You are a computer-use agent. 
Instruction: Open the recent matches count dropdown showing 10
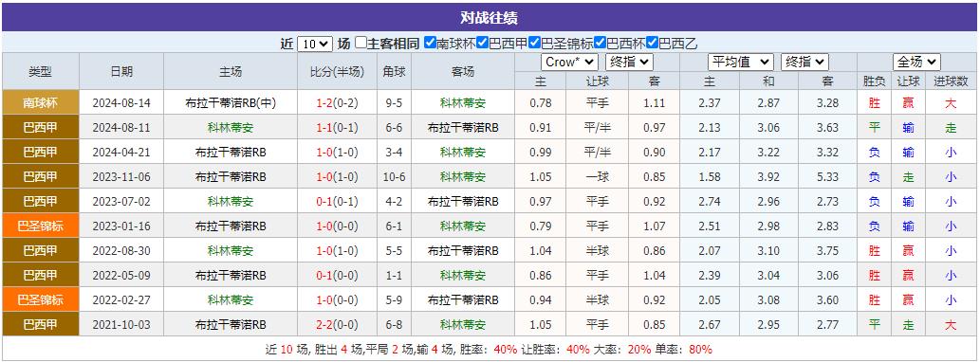[314, 44]
